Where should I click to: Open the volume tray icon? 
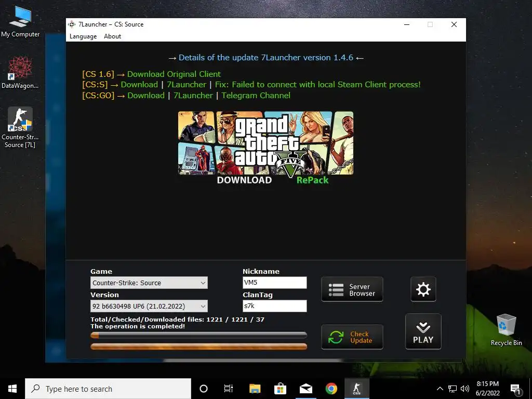point(465,389)
